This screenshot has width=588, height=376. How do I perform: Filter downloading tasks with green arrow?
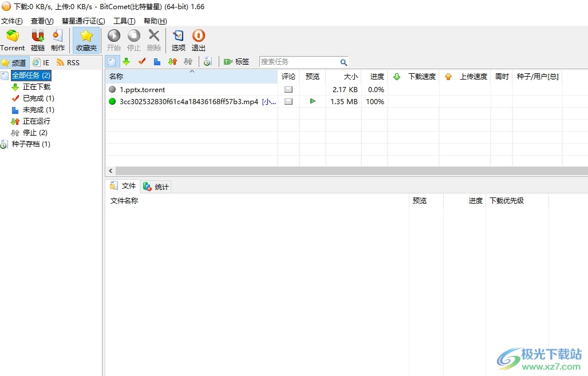(127, 61)
